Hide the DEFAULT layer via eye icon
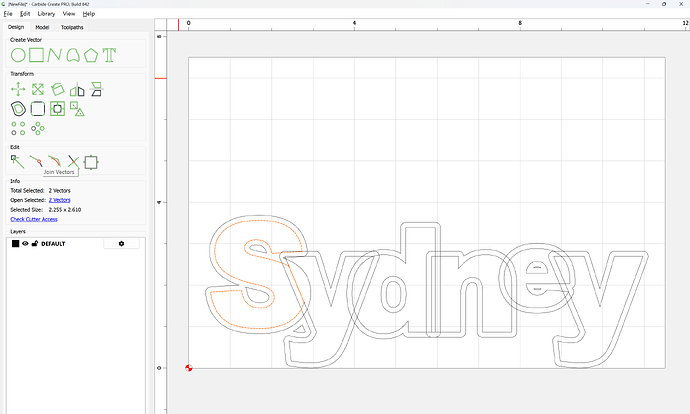Screen dimensions: 690x414 (x=25, y=243)
